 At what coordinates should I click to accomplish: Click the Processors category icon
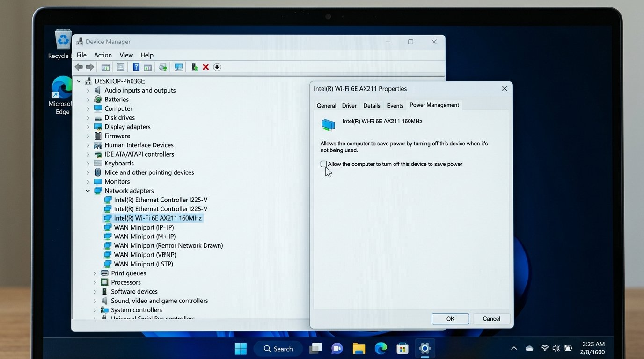click(x=104, y=282)
